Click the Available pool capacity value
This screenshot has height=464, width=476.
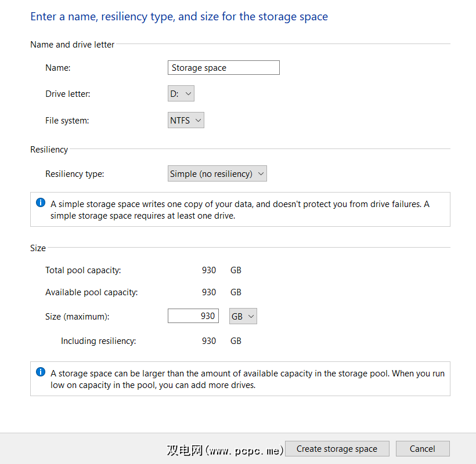pos(209,292)
